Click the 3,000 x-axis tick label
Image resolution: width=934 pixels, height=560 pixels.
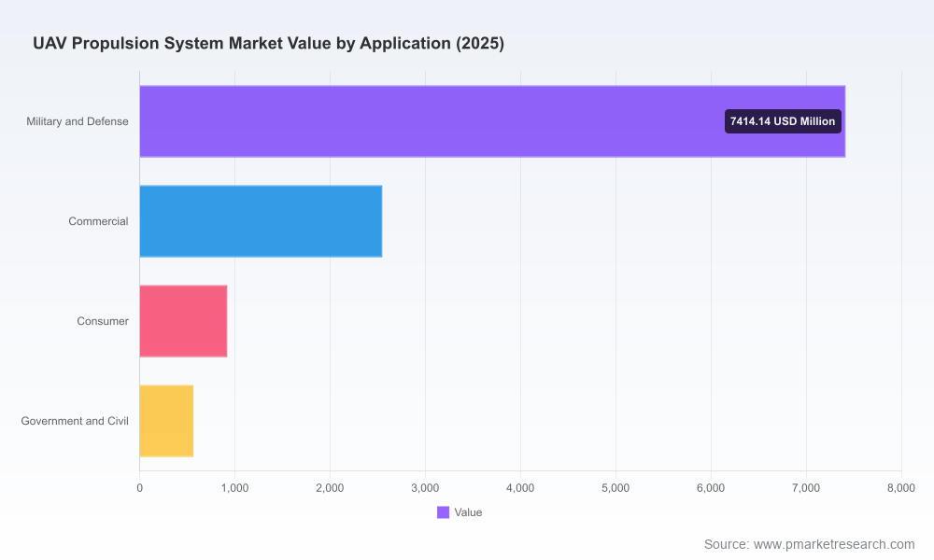(x=425, y=488)
